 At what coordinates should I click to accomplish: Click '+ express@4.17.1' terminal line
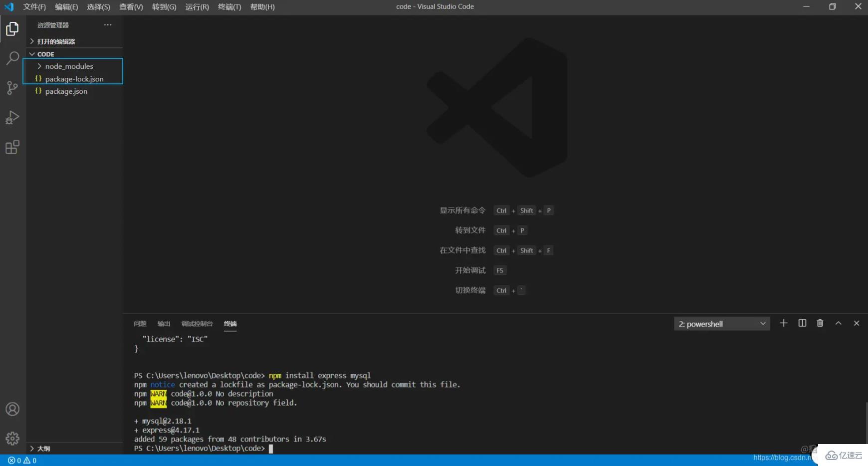[167, 430]
